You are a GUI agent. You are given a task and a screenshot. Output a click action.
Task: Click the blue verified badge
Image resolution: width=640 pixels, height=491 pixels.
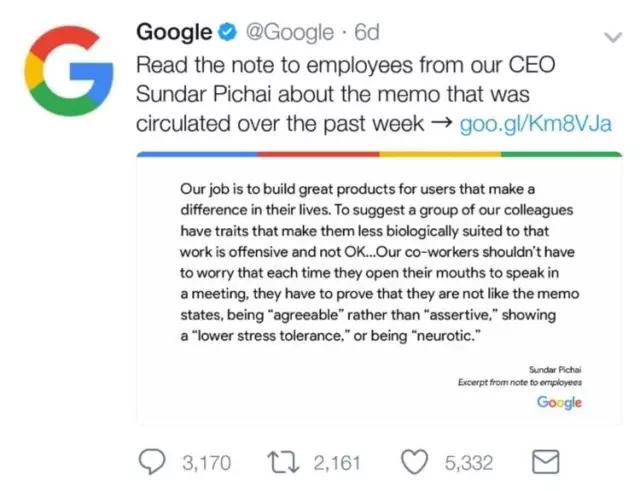coord(227,33)
